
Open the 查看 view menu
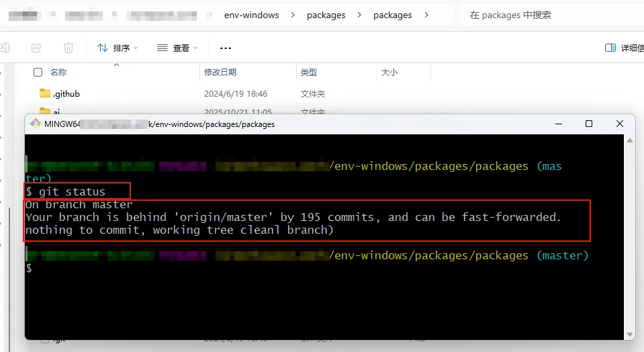point(177,48)
